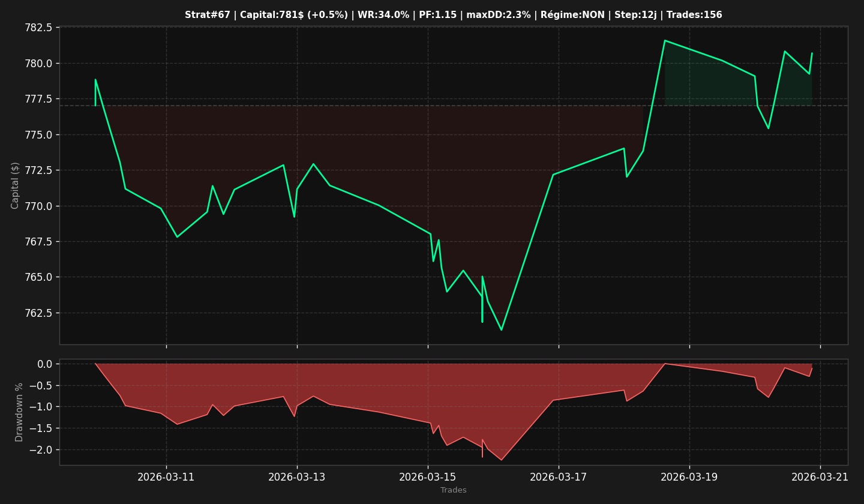864x504 pixels.
Task: Click the capital curve's highest peak near 781.5
Action: 665,40
